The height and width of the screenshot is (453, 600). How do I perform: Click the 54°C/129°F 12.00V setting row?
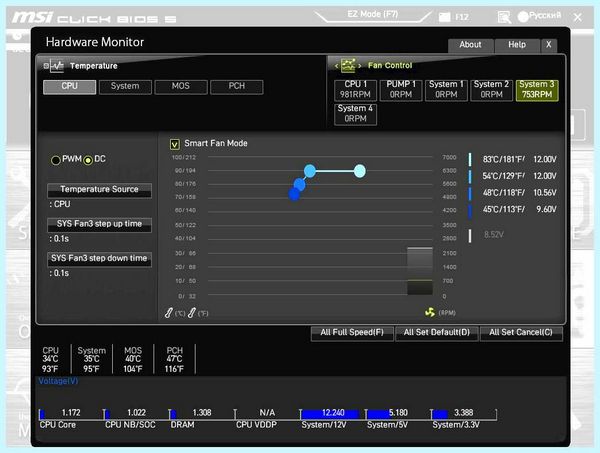(513, 176)
